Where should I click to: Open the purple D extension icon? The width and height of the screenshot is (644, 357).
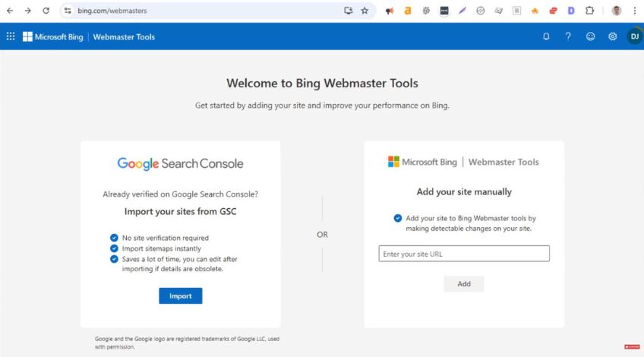click(x=571, y=11)
